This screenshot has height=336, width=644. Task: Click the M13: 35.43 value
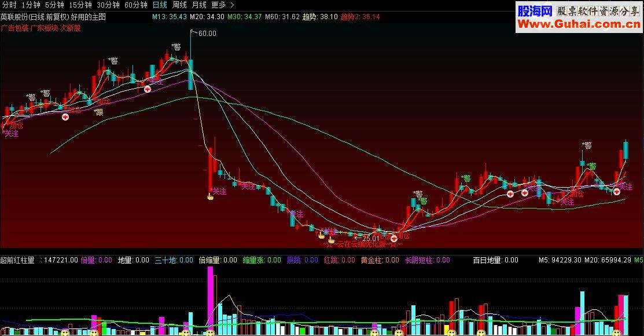pyautogui.click(x=169, y=17)
